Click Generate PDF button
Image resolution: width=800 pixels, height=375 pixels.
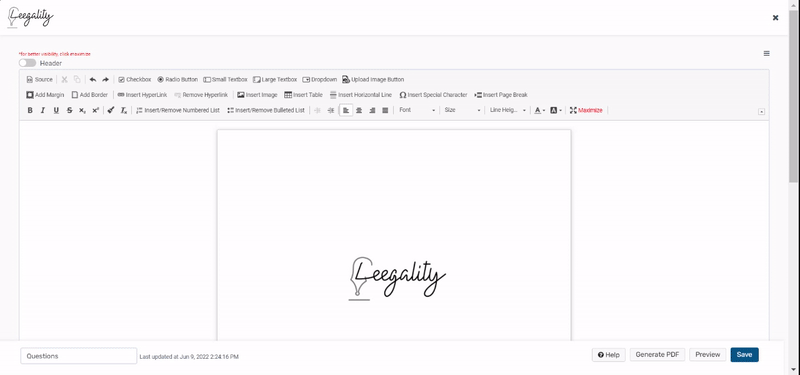[x=657, y=355]
